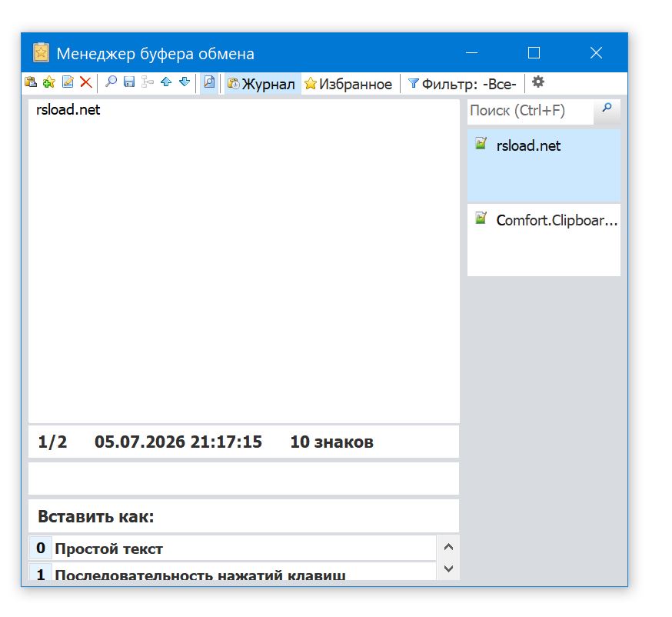Add entry to favorites with star-plus icon
The image size is (672, 617).
tap(49, 82)
